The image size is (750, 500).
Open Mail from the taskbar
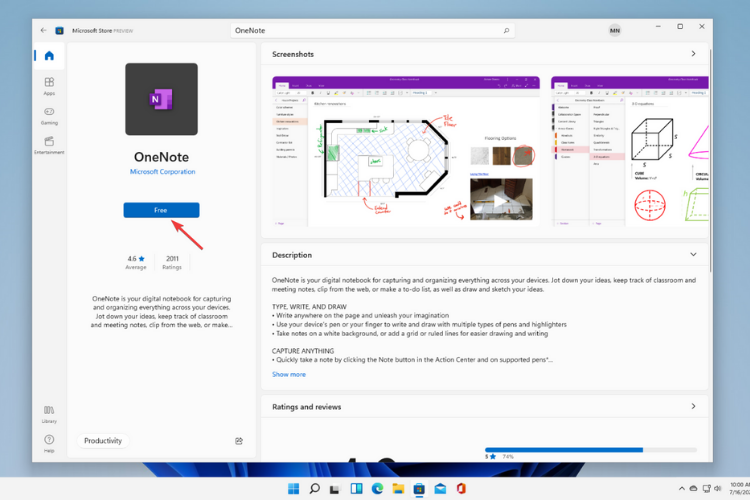[440, 489]
